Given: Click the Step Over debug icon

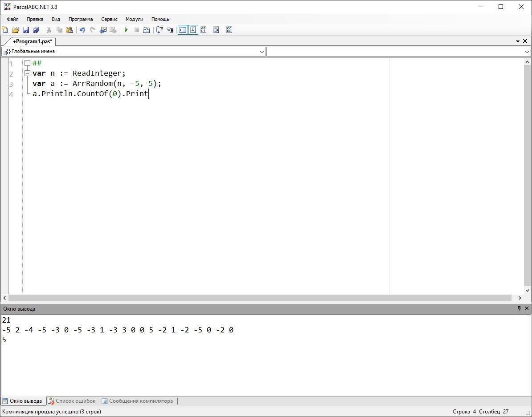Looking at the screenshot, I should pyautogui.click(x=170, y=30).
